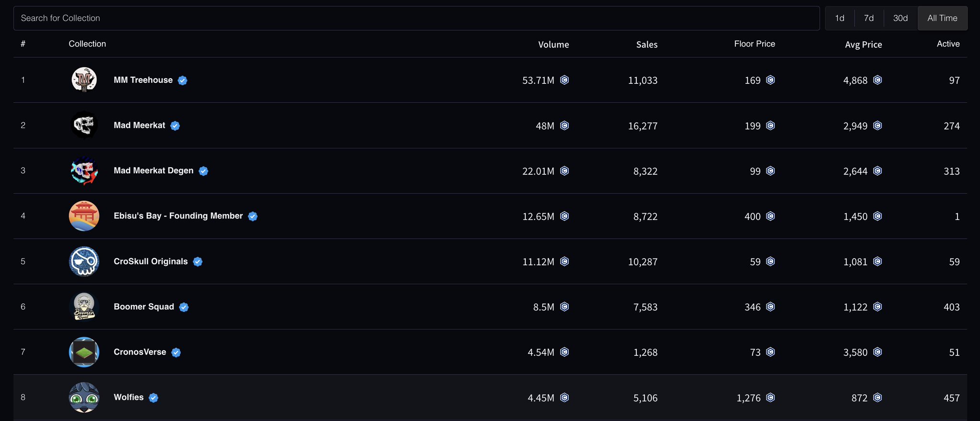
Task: Sort by the Avg Price column header
Action: click(x=863, y=45)
